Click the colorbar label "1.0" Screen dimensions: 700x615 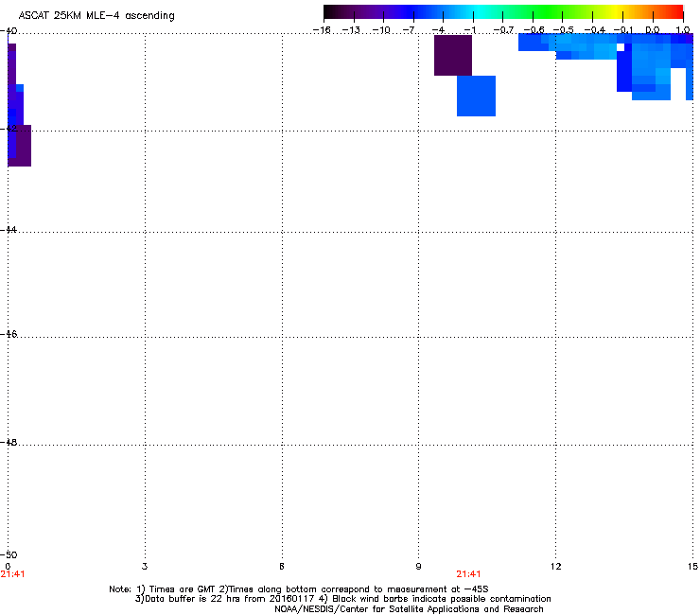[x=683, y=30]
